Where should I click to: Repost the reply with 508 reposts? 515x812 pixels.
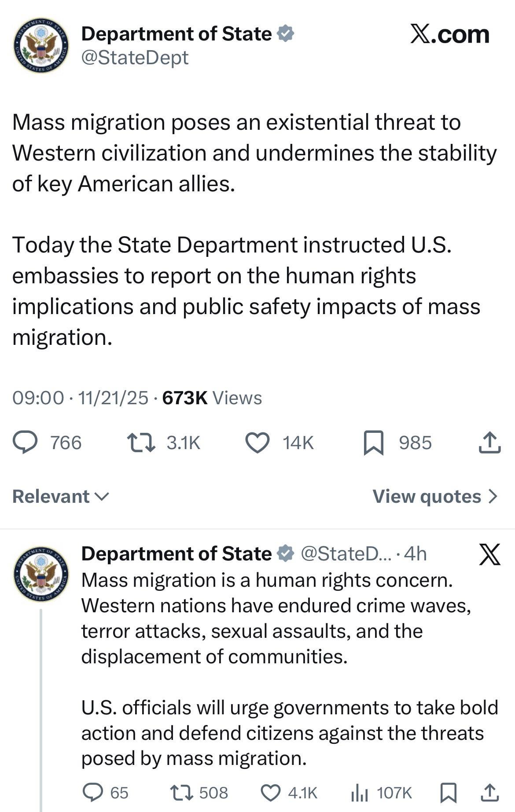[x=182, y=793]
